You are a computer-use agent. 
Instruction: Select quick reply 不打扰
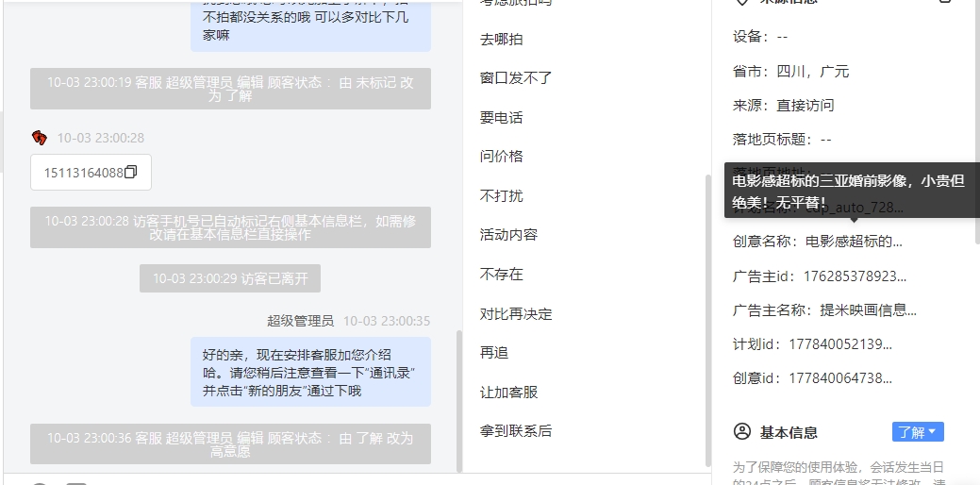pos(501,196)
